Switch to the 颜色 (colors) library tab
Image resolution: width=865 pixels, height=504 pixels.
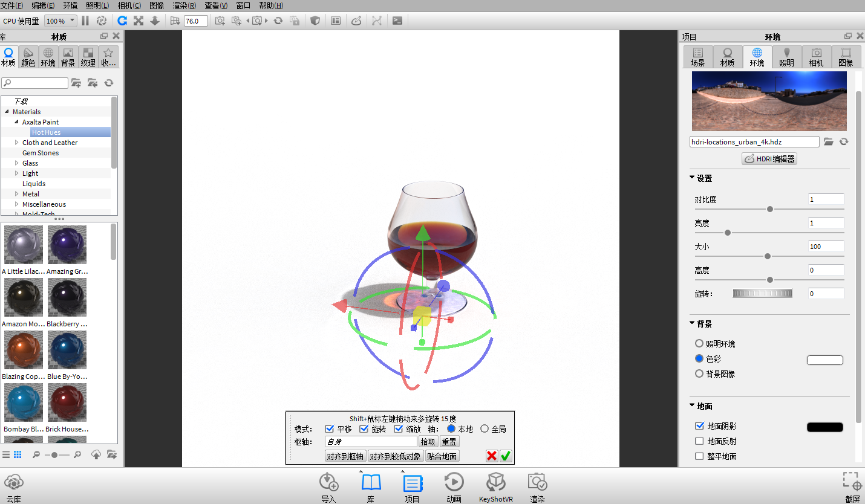[x=28, y=57]
